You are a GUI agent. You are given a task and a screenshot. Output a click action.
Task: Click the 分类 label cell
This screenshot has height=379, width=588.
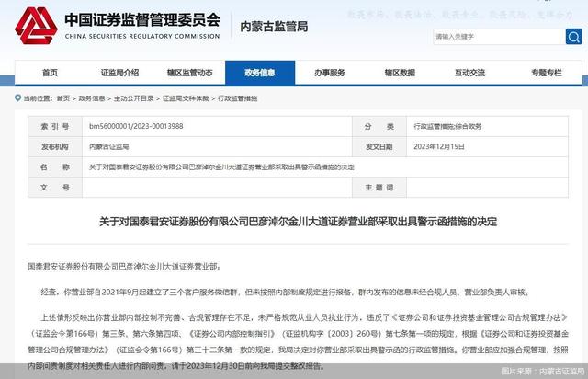(x=379, y=127)
